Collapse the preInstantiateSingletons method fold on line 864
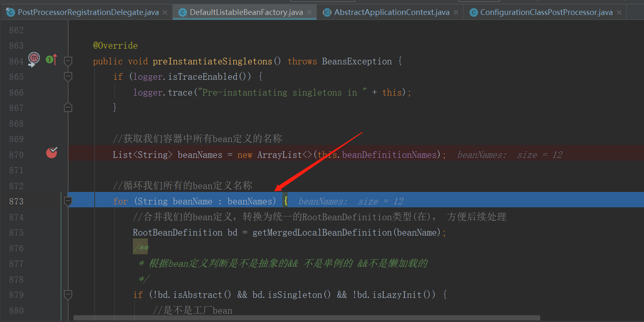This screenshot has height=322, width=644. (x=68, y=61)
